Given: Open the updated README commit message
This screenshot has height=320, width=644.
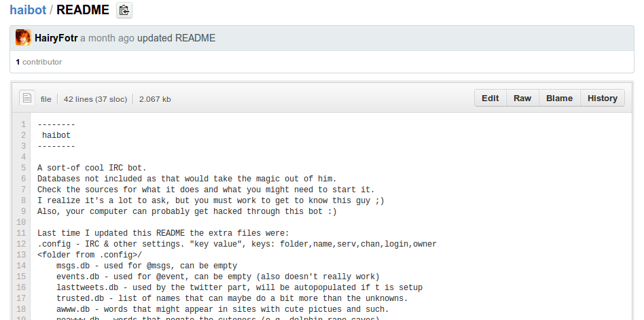Looking at the screenshot, I should tap(176, 38).
